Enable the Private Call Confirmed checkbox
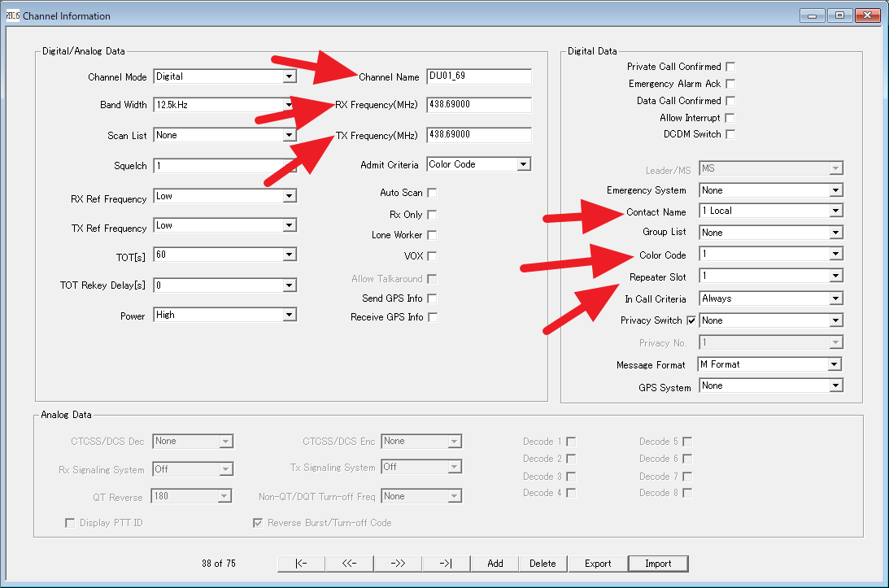Viewport: 889px width, 588px height. [x=730, y=67]
